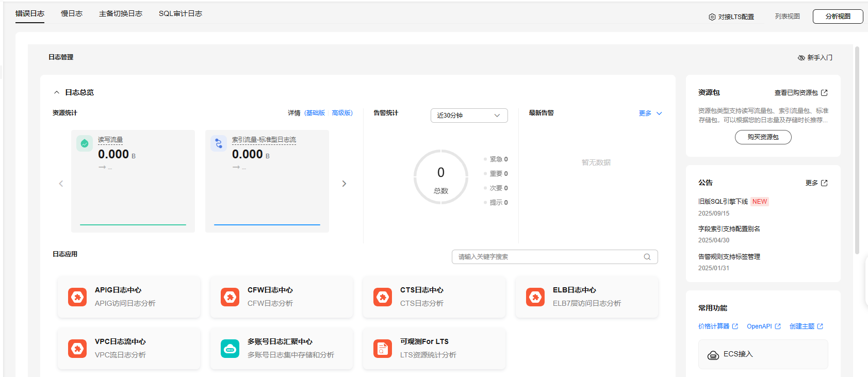
Task: Click the 购买资源包 button
Action: coord(763,137)
